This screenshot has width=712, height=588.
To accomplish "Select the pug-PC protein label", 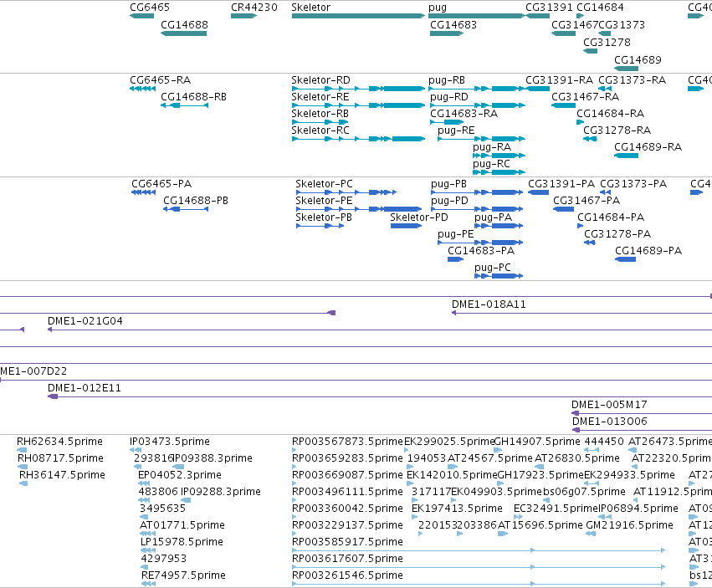I will tap(493, 268).
